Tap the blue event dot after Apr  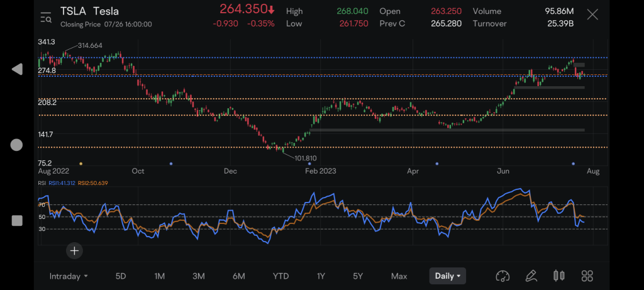click(x=436, y=164)
